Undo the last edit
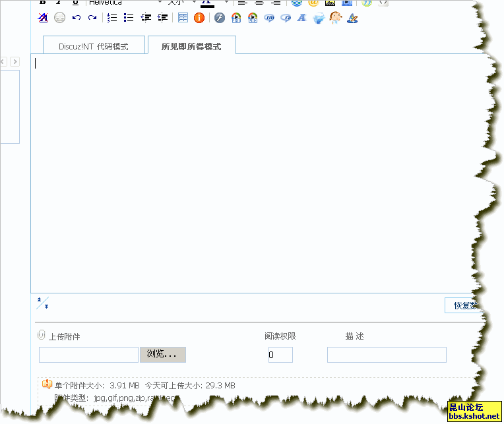This screenshot has height=424, width=504. coord(77,18)
